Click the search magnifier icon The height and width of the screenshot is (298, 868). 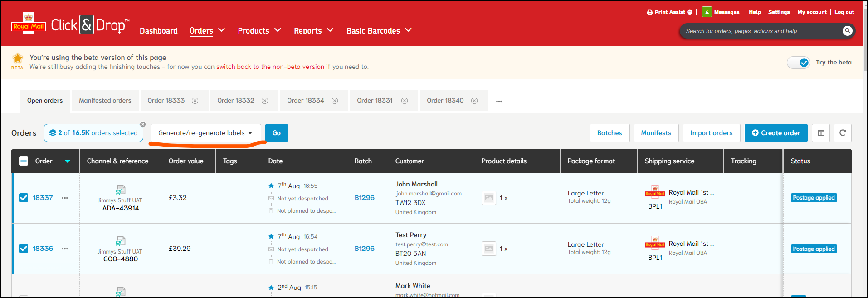[847, 31]
